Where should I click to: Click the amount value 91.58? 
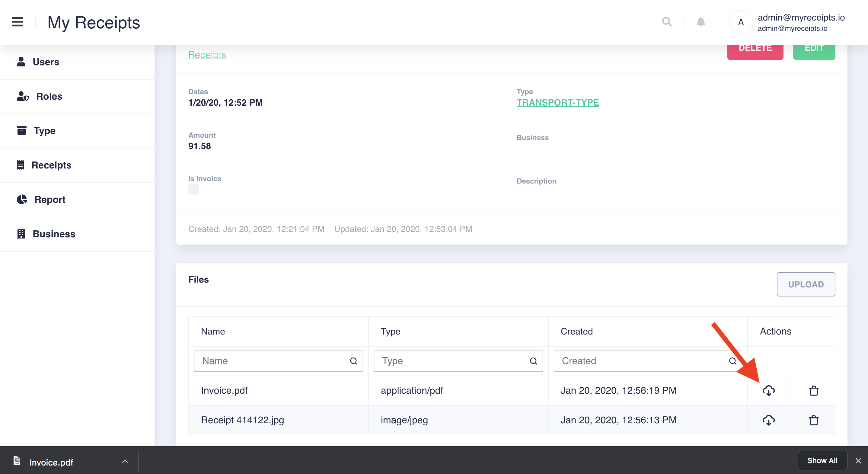pyautogui.click(x=199, y=146)
